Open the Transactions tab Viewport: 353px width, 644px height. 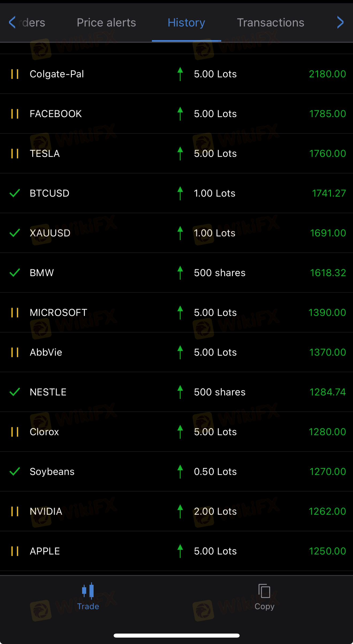270,22
